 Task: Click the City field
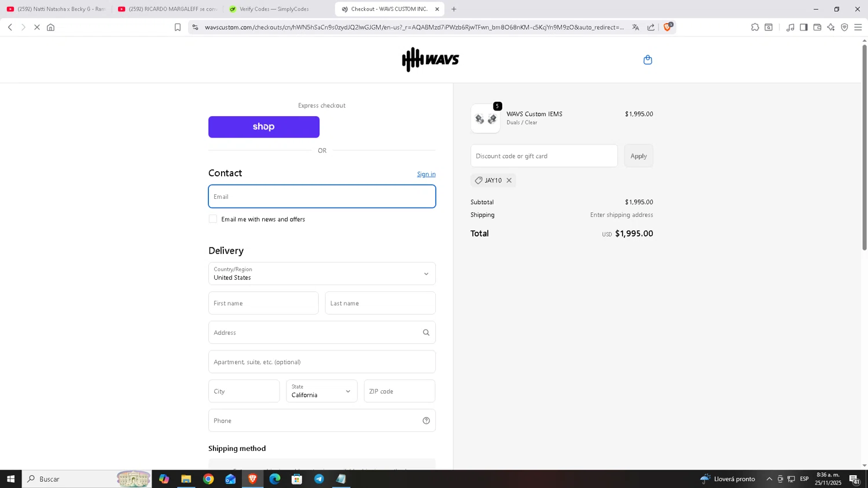click(x=244, y=391)
